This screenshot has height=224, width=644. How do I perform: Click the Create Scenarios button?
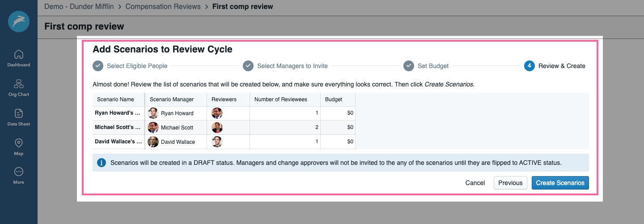pyautogui.click(x=560, y=183)
